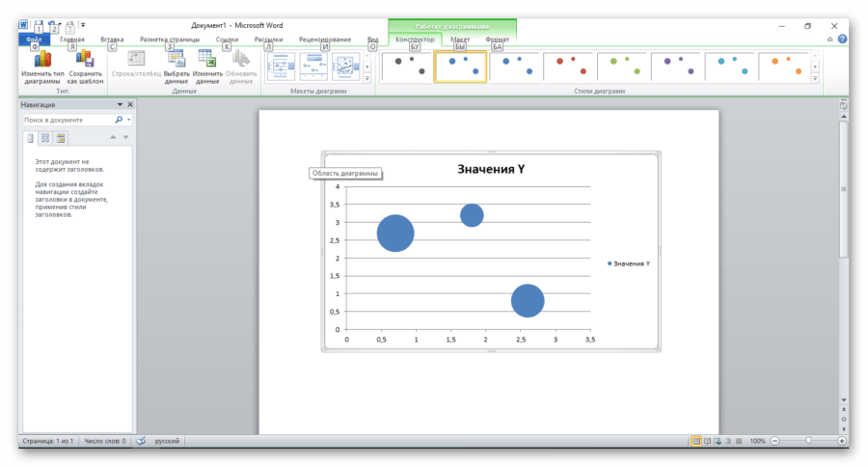Close the Navigation pane
868x467 pixels.
130,104
